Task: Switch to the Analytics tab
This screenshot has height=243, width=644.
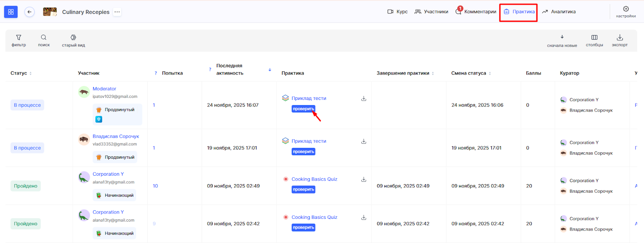Action: [559, 12]
